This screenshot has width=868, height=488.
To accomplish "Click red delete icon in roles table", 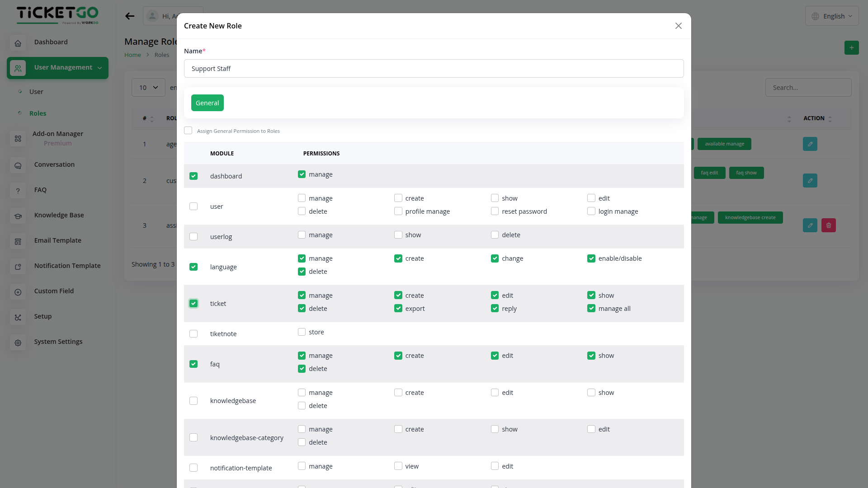I will (828, 225).
